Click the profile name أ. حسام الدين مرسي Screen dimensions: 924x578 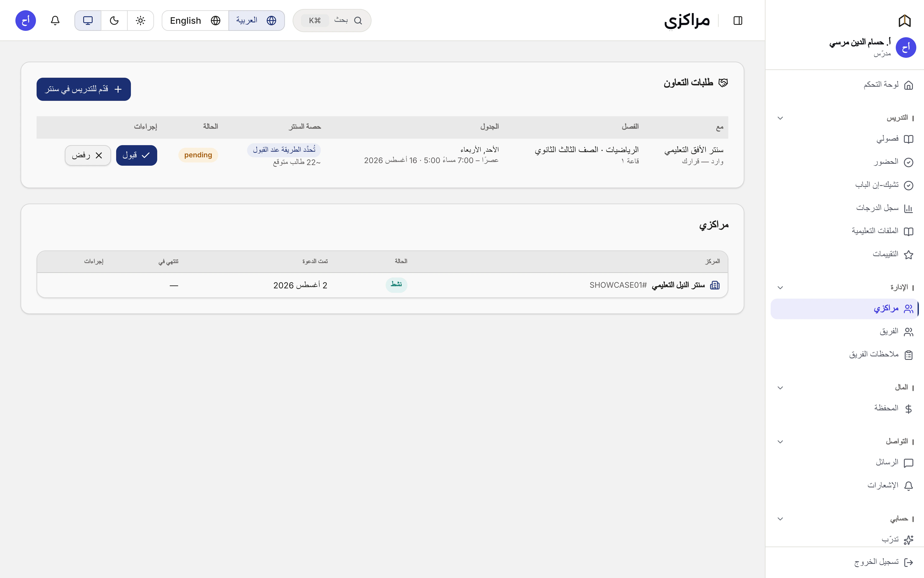tap(860, 42)
